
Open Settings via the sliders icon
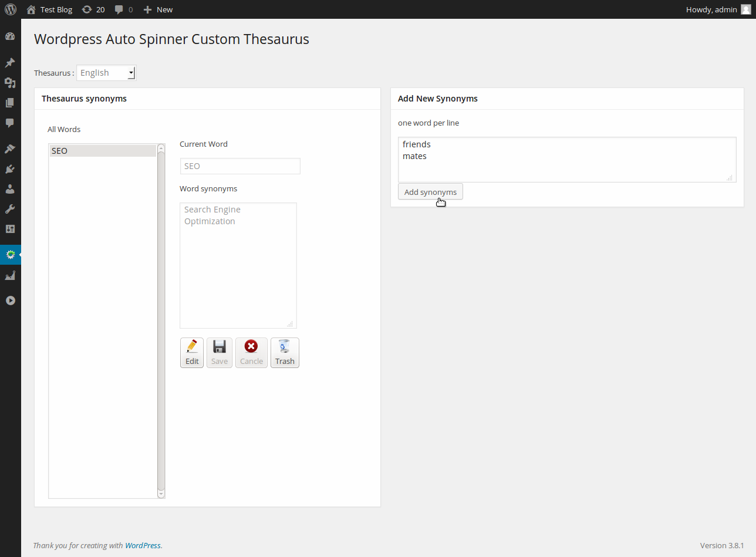point(10,229)
